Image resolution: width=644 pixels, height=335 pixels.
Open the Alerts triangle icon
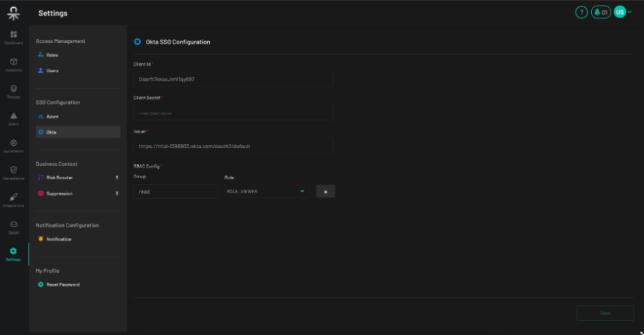coord(14,116)
